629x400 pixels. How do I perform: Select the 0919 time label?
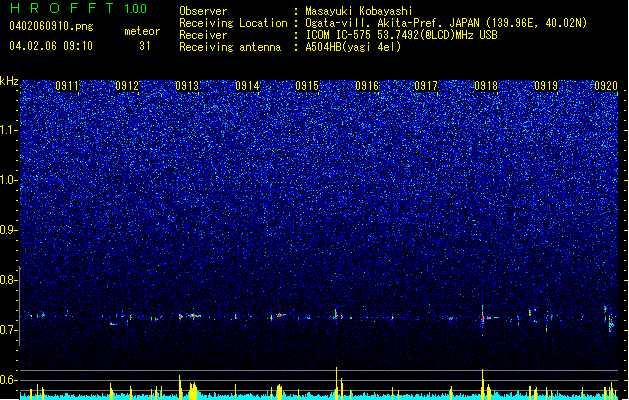[546, 86]
